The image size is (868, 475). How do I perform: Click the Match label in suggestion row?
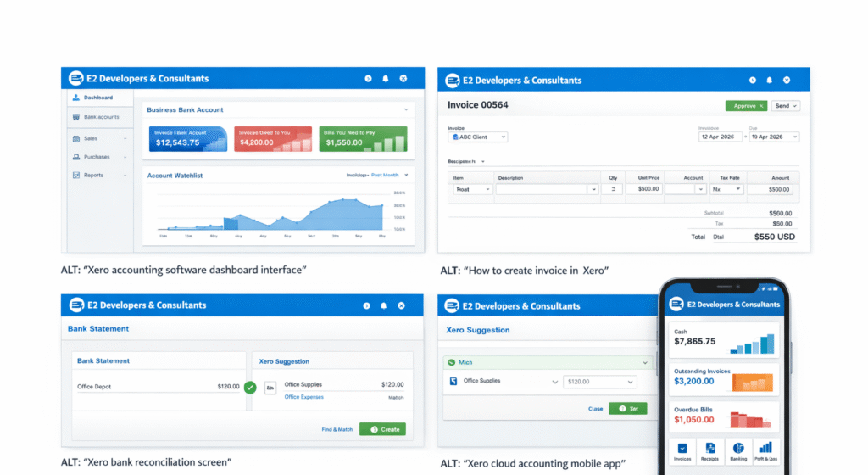click(x=396, y=398)
